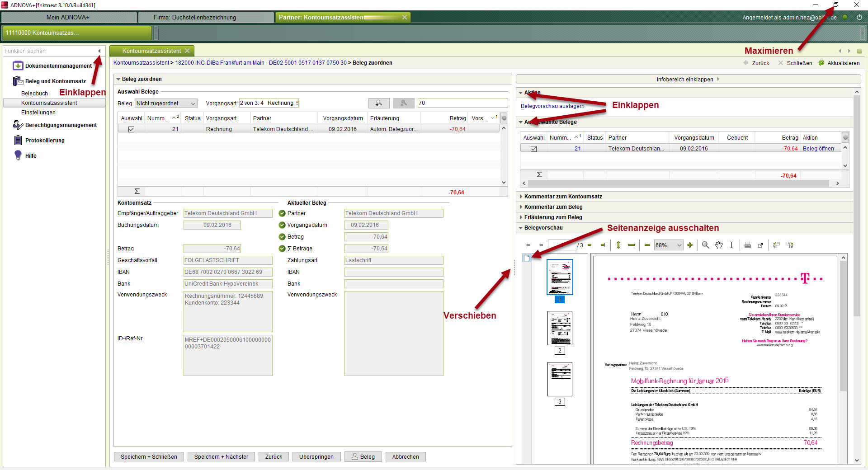The width and height of the screenshot is (868, 470).
Task: Click vertical scrollbar of document preview
Action: (x=844, y=325)
